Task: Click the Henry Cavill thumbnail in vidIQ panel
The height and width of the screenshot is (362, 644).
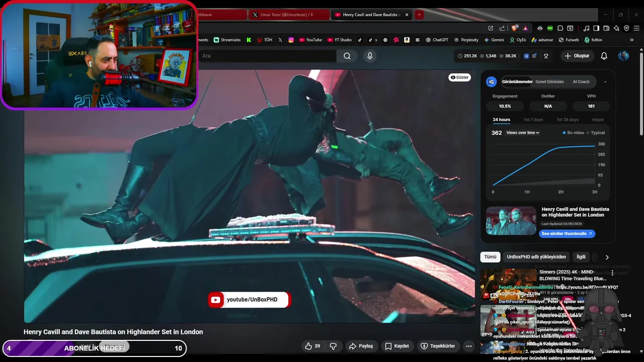Action: point(511,221)
